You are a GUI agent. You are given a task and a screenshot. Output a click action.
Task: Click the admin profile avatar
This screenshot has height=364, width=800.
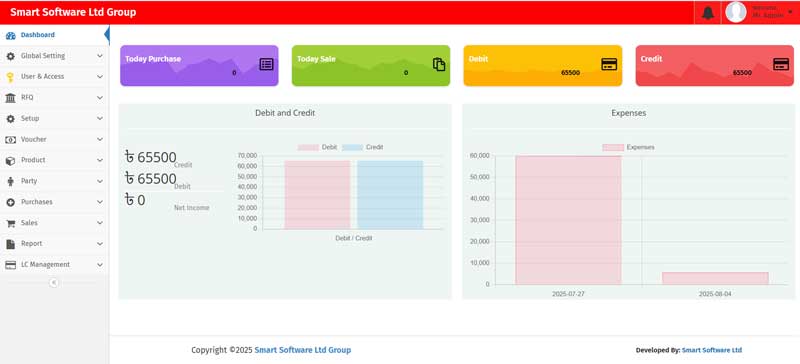[736, 12]
